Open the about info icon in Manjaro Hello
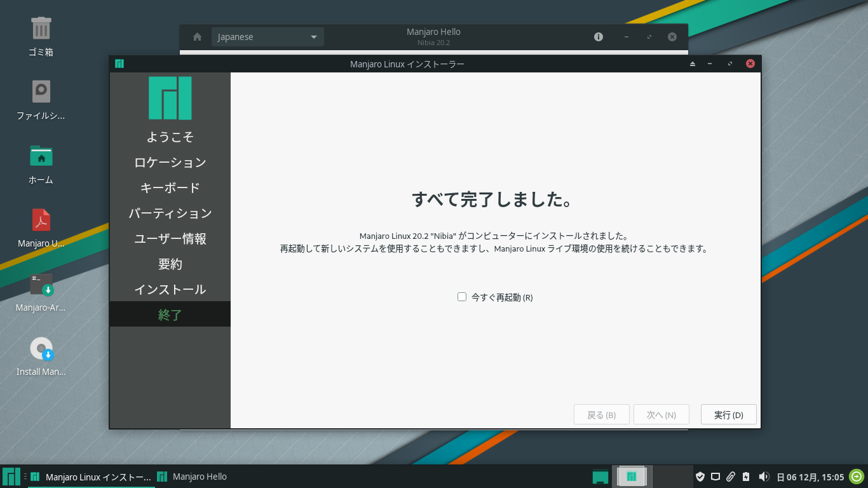Viewport: 868px width, 488px height. click(599, 37)
